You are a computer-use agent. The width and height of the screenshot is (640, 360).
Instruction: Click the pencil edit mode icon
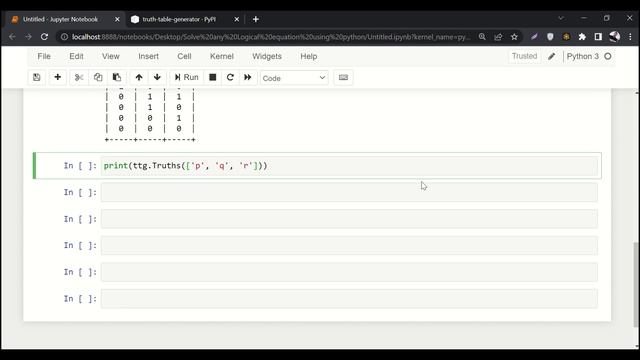(x=551, y=56)
